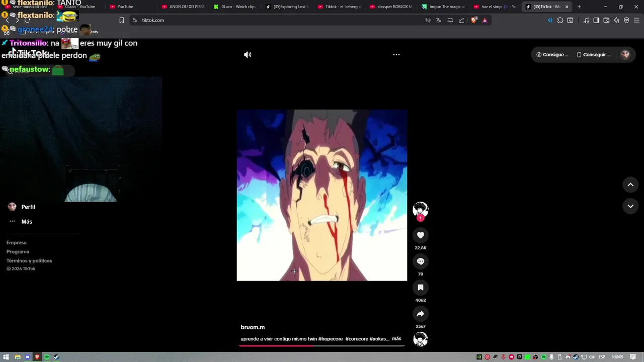Open bruom.m creator username
Image resolution: width=644 pixels, height=362 pixels.
click(x=253, y=327)
